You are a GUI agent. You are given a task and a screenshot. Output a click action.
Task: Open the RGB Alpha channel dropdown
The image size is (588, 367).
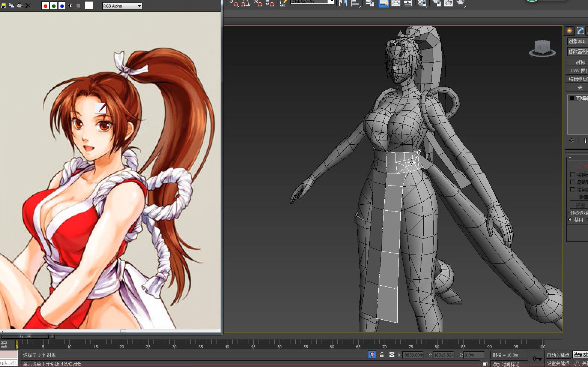122,6
